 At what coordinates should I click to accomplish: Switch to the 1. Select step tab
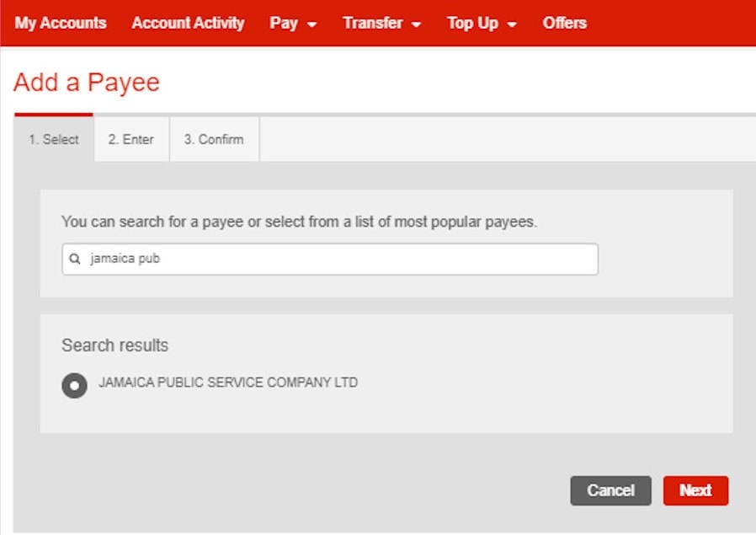click(54, 139)
